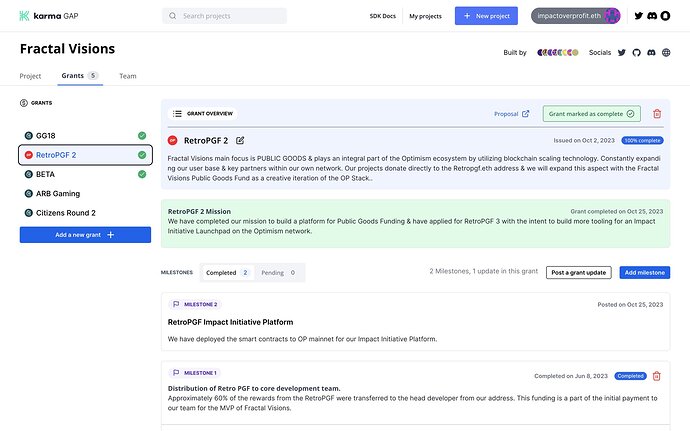Click Grant marked as complete button
Screen dimensions: 690x431
591,114
